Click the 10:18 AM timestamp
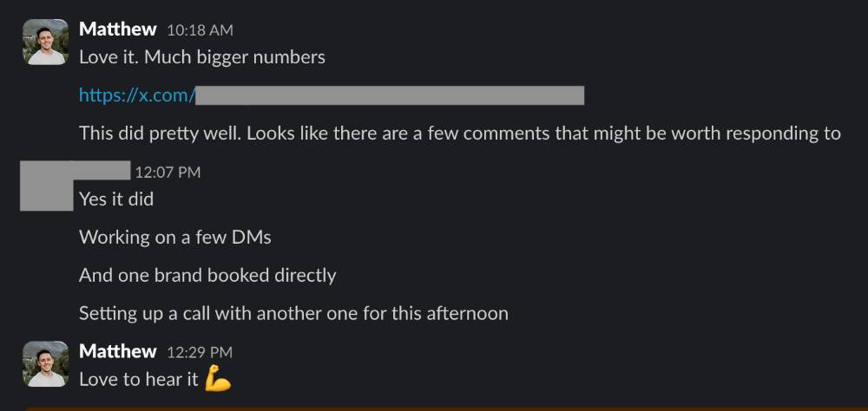The height and width of the screenshot is (411, 868). pyautogui.click(x=200, y=30)
